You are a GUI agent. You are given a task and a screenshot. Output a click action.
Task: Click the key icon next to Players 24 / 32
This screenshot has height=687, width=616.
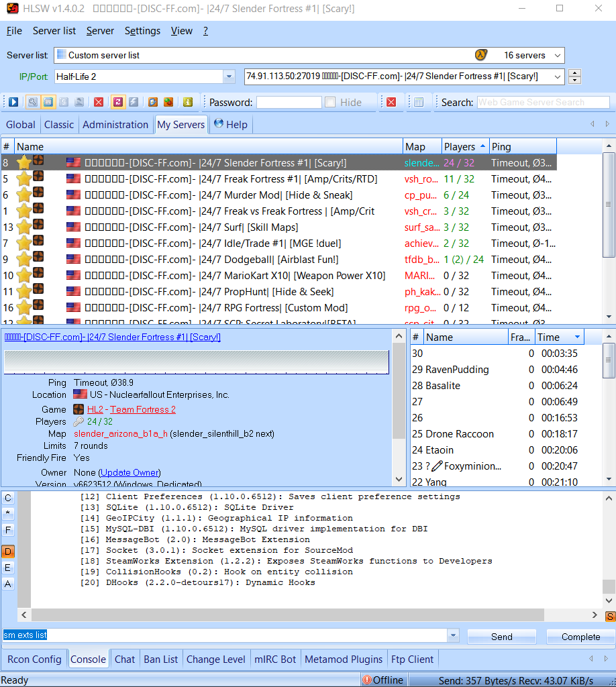coord(79,421)
